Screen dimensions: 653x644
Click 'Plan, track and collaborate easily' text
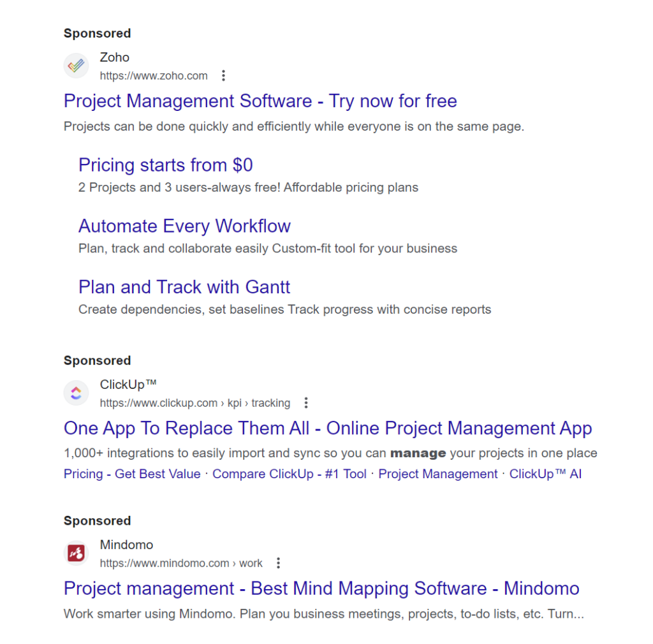pyautogui.click(x=268, y=249)
